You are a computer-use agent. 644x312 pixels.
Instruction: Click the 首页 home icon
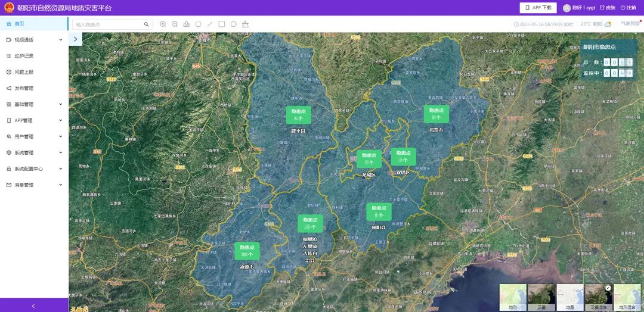[9, 24]
